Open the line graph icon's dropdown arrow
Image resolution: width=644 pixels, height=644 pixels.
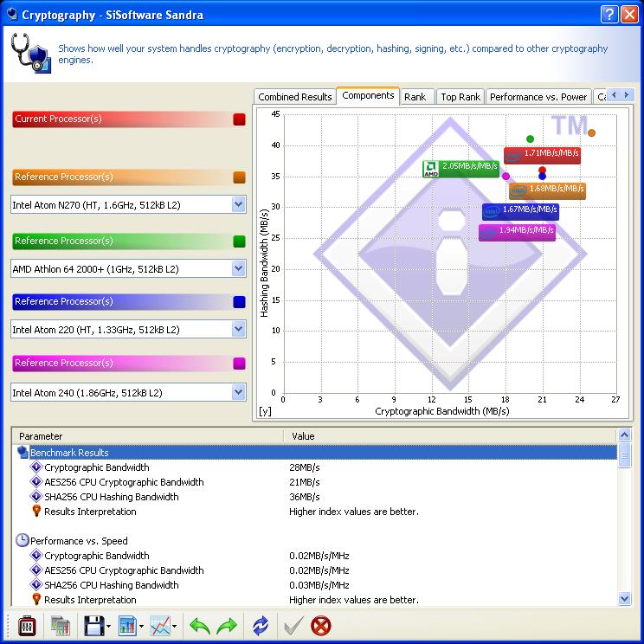174,627
